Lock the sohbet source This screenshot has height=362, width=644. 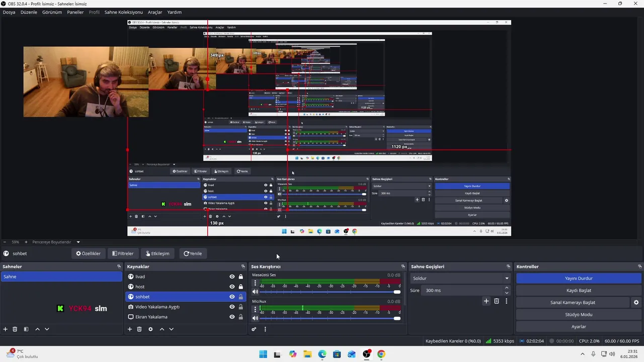pos(241,297)
